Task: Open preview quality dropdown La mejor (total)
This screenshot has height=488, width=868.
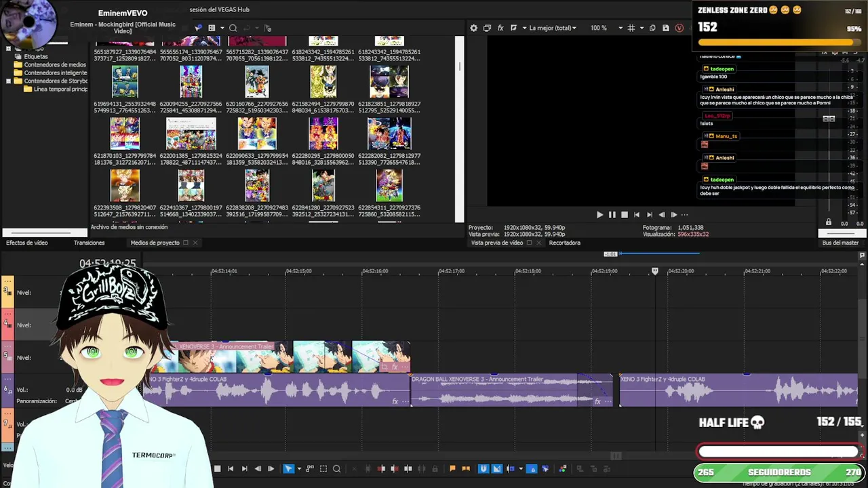Action: pos(552,28)
